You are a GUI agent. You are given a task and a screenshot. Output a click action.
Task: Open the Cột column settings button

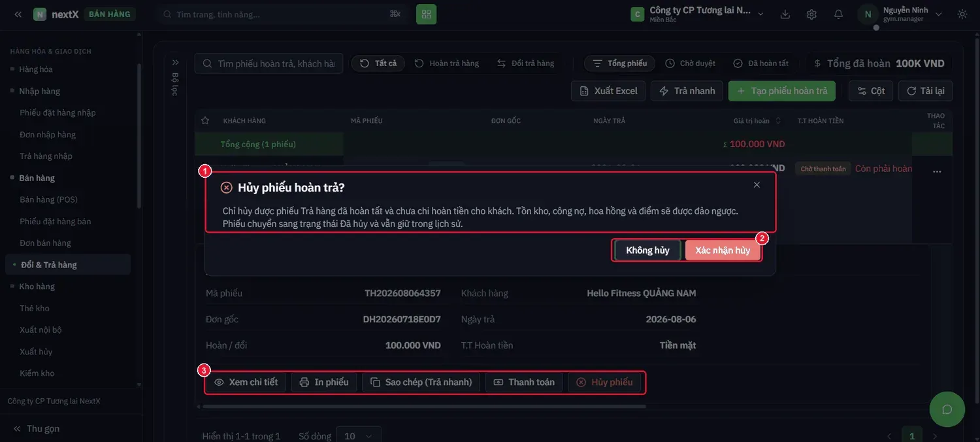tap(871, 91)
